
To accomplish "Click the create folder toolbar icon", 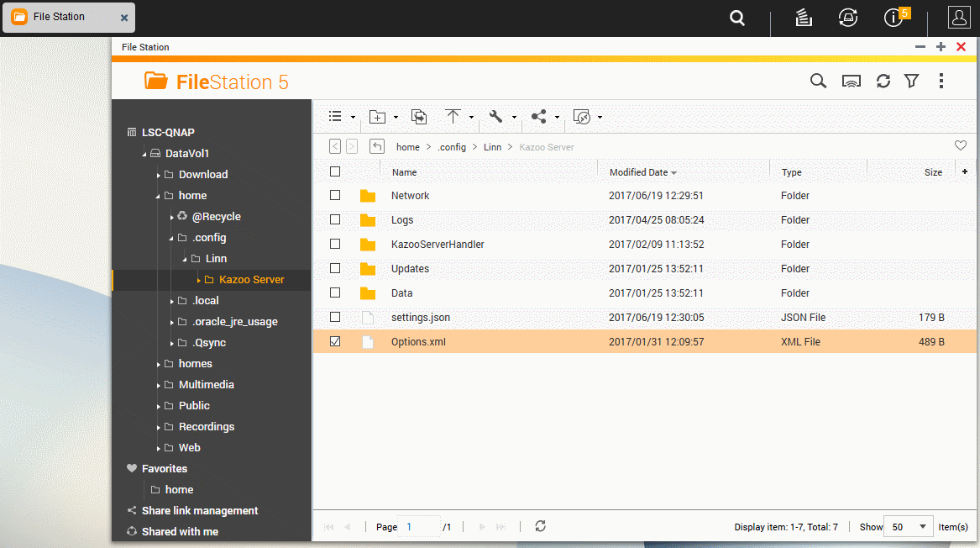I will click(377, 117).
